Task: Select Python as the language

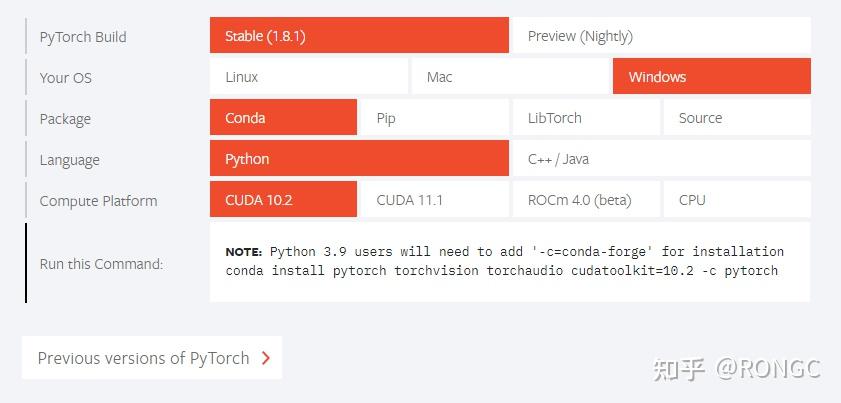Action: [x=359, y=158]
